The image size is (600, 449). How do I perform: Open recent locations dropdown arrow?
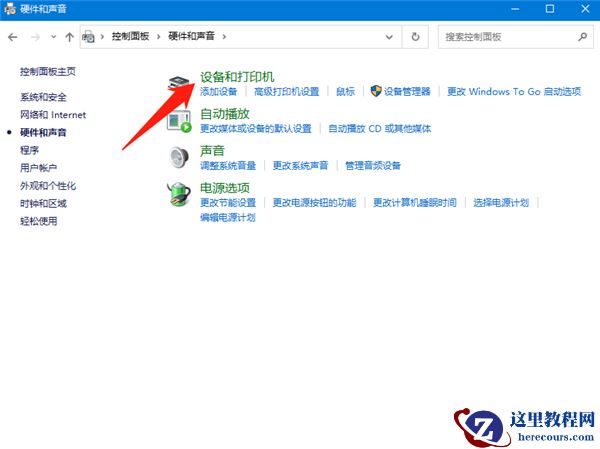(54, 37)
